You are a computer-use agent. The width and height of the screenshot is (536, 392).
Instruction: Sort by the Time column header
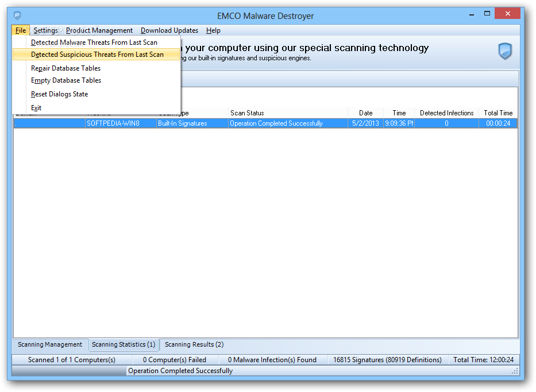399,113
